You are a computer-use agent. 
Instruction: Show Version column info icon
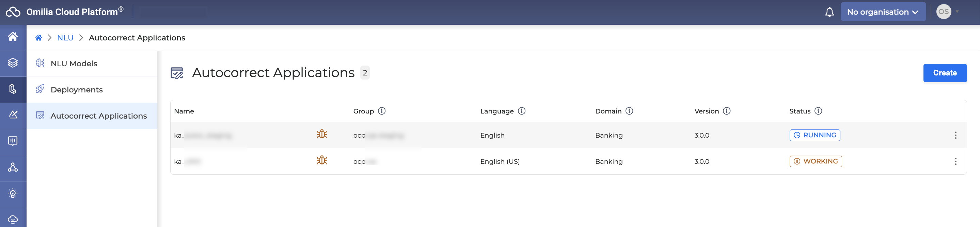coord(727,111)
